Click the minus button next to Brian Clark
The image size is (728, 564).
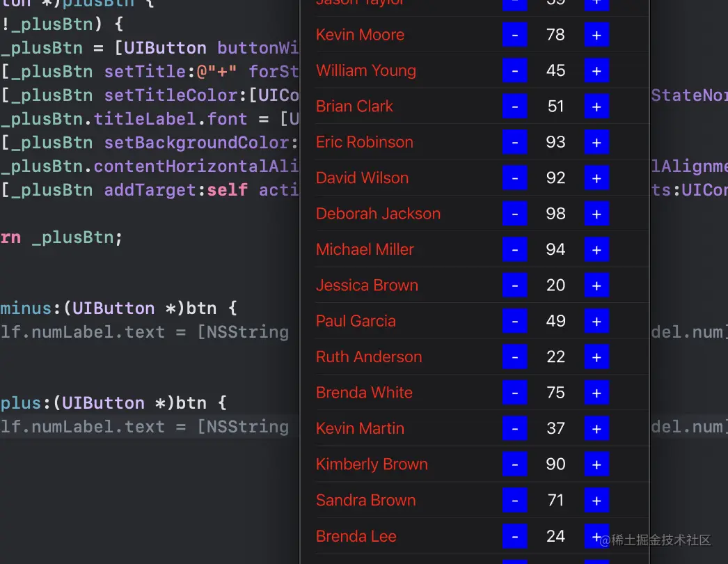[x=514, y=107]
